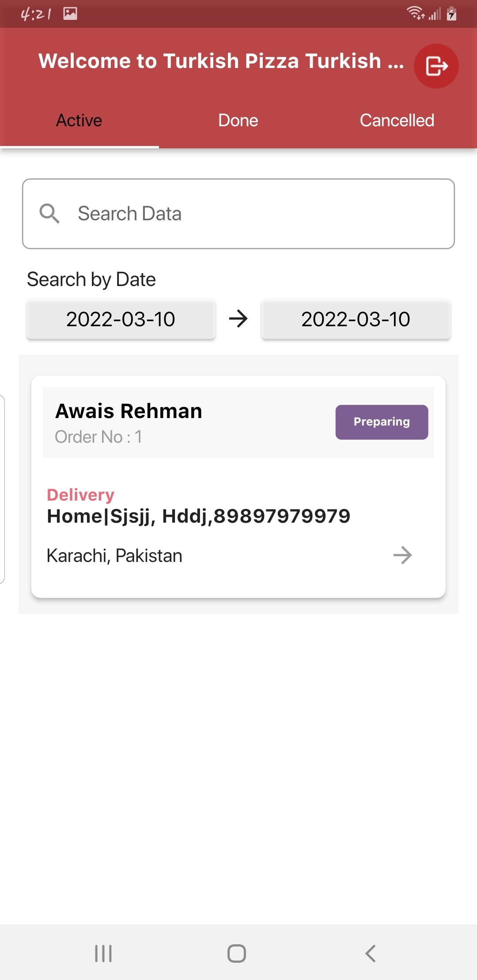Tap Android back button
This screenshot has width=477, height=980.
point(371,954)
